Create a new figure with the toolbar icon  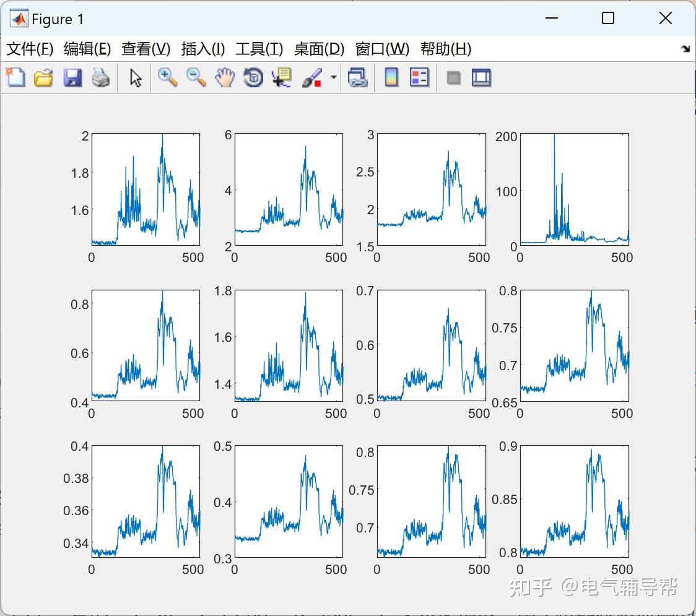click(15, 77)
